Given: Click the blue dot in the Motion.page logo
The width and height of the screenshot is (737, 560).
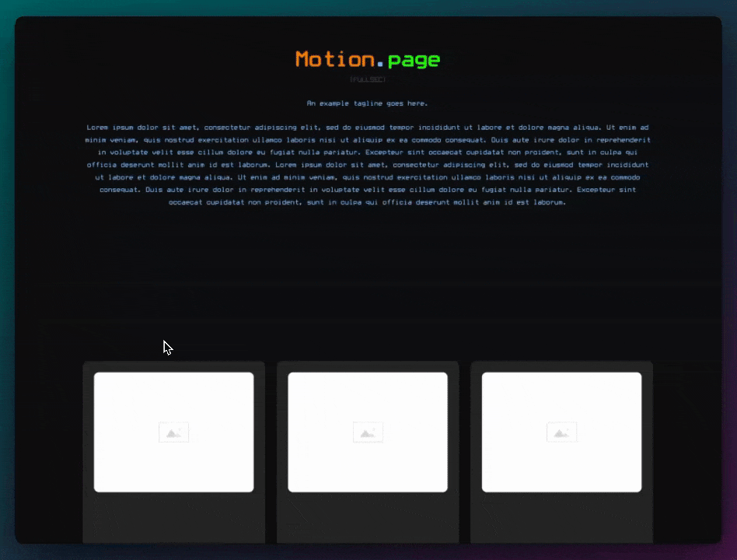Looking at the screenshot, I should pos(380,65).
